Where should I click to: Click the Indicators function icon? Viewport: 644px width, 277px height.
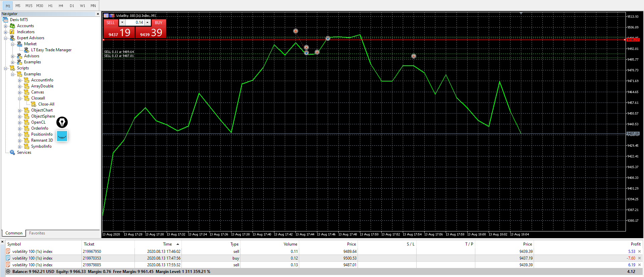coord(12,32)
